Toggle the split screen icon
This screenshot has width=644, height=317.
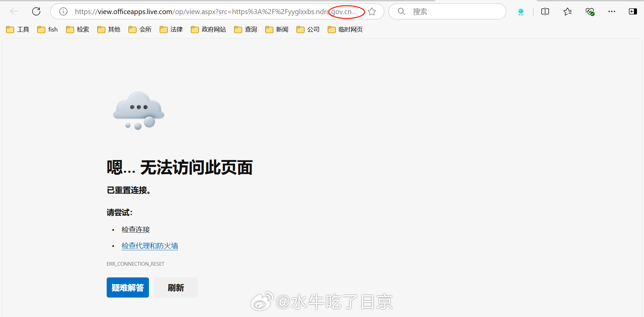(x=545, y=12)
